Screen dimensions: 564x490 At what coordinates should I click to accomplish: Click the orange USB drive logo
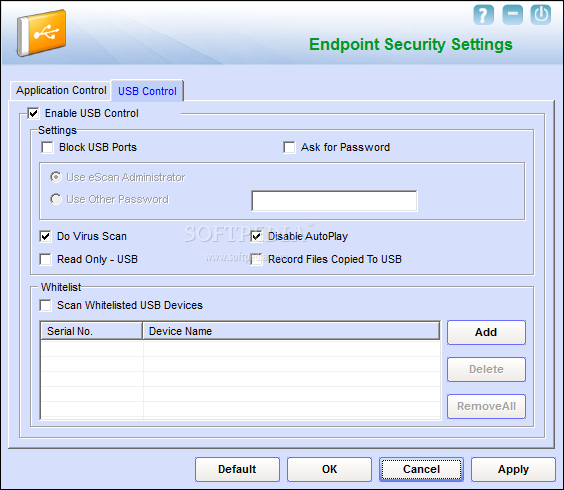[x=41, y=33]
